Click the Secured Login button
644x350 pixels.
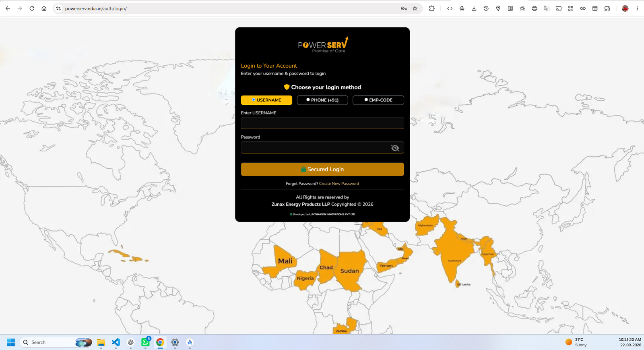(322, 169)
